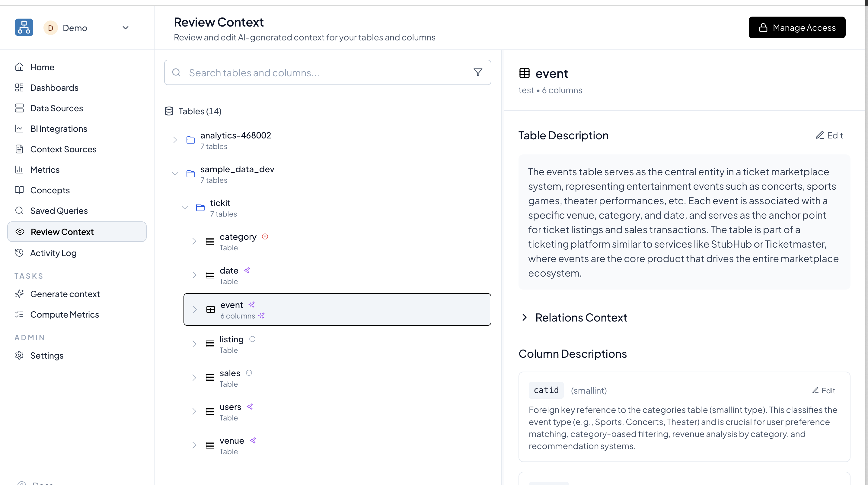Click the red status icon next to category
The height and width of the screenshot is (485, 868).
pos(265,236)
